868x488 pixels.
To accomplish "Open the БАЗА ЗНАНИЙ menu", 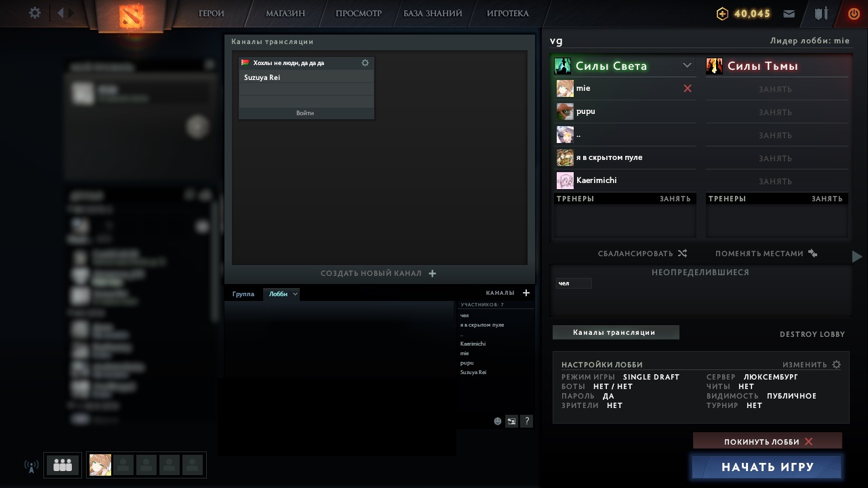I will coord(433,14).
